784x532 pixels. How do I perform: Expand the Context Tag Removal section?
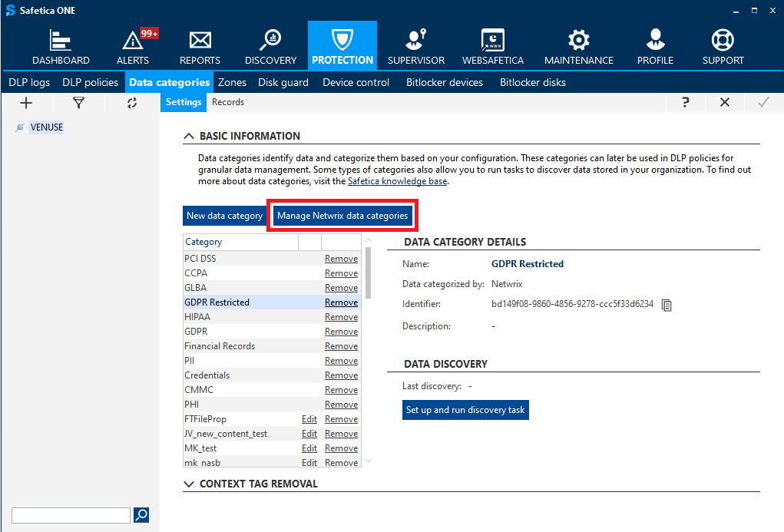coord(188,484)
